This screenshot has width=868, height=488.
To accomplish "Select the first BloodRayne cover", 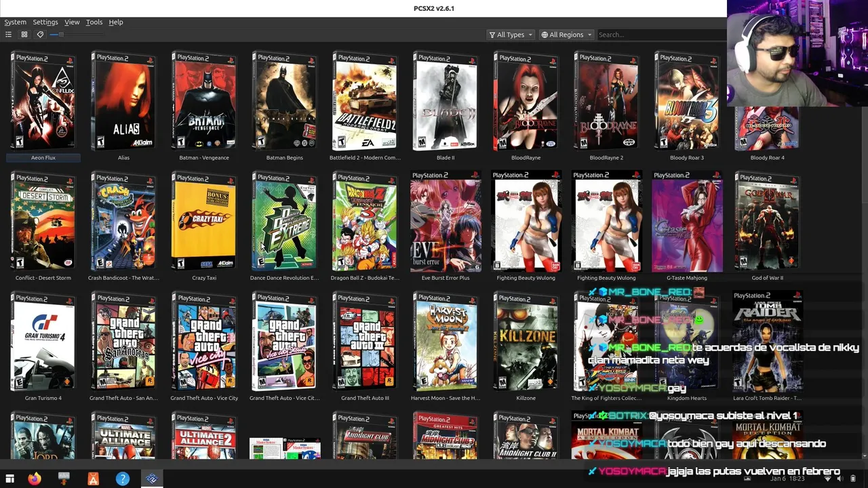I will [x=526, y=102].
